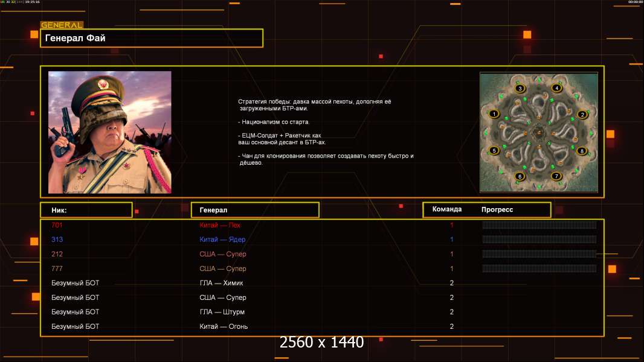Click the loading progress bar for 701

pos(539,225)
